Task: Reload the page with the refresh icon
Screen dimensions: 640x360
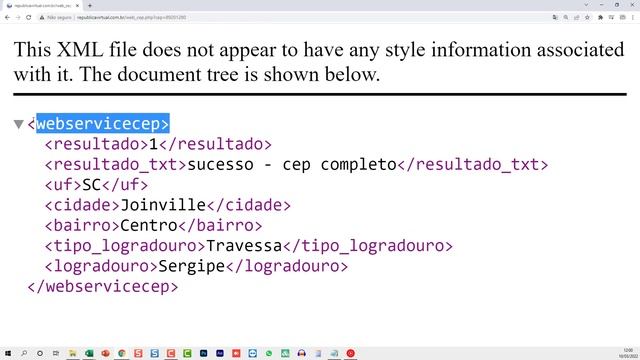Action: tap(29, 18)
